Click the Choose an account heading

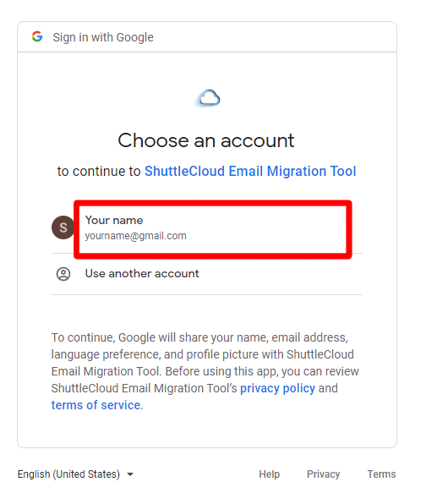pos(206,140)
